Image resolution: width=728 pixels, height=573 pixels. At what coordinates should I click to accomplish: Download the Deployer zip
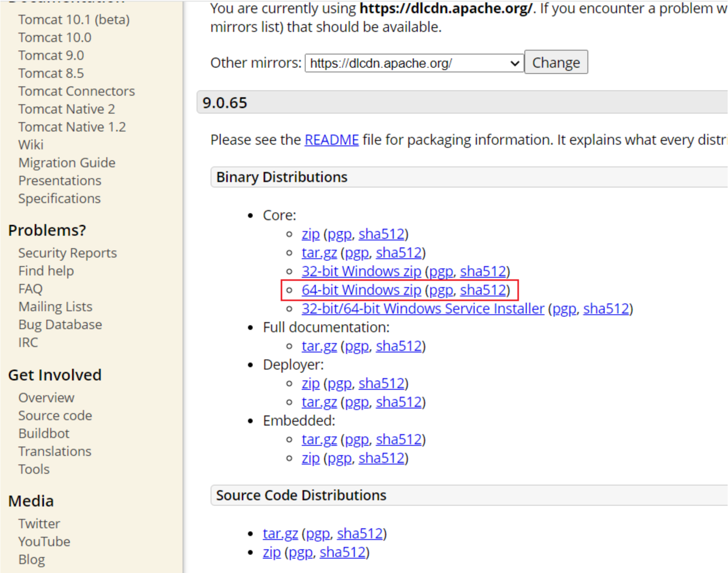(311, 384)
